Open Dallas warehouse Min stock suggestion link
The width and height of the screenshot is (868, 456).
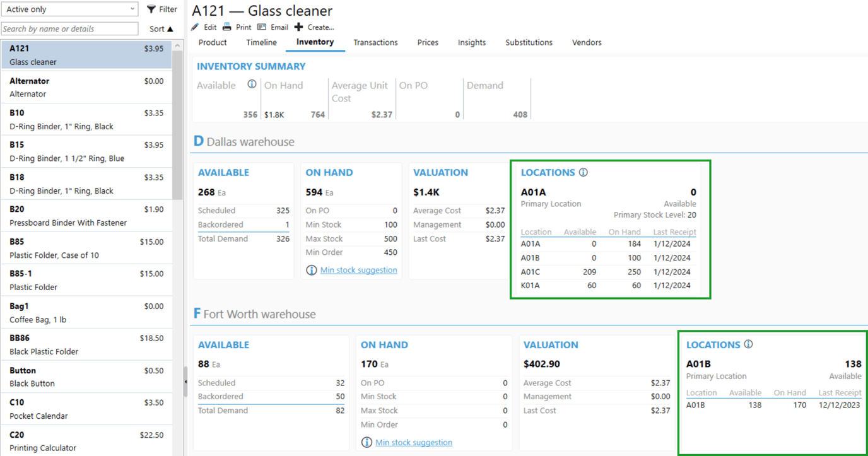[x=358, y=270]
